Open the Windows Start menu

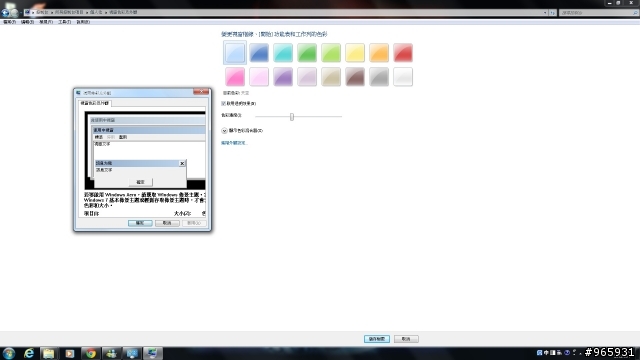pos(9,353)
